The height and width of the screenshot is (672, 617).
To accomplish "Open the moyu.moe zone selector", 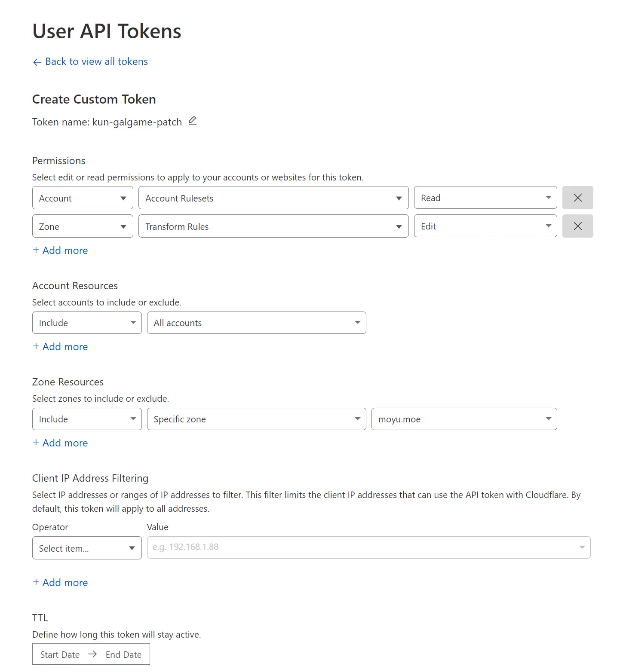I will 464,419.
